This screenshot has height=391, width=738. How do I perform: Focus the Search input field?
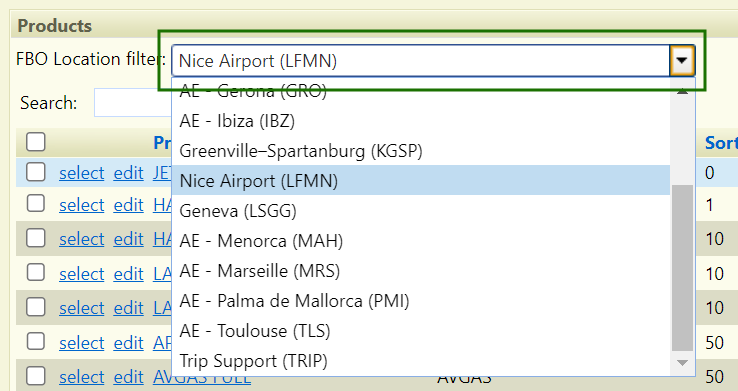(x=133, y=103)
